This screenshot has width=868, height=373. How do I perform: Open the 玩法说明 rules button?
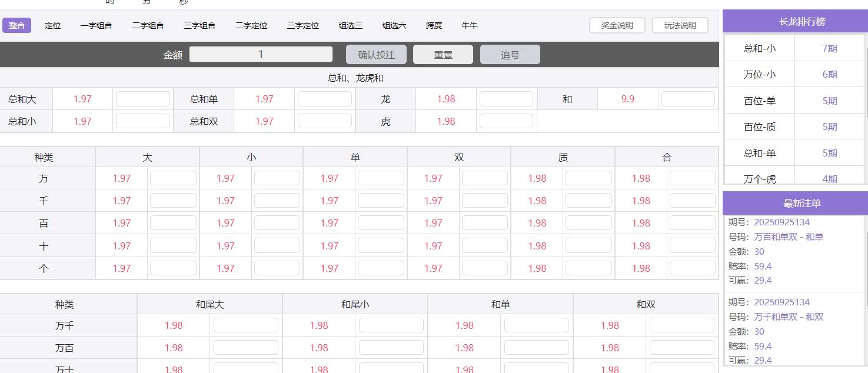coord(680,25)
